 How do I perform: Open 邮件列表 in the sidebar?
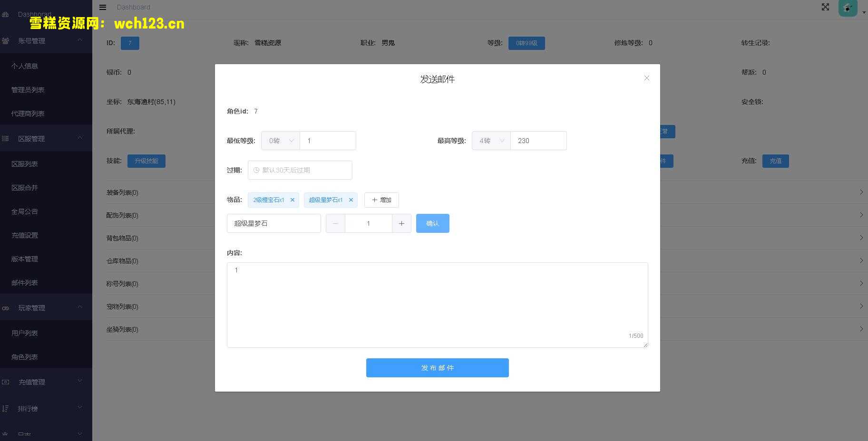[x=46, y=283]
